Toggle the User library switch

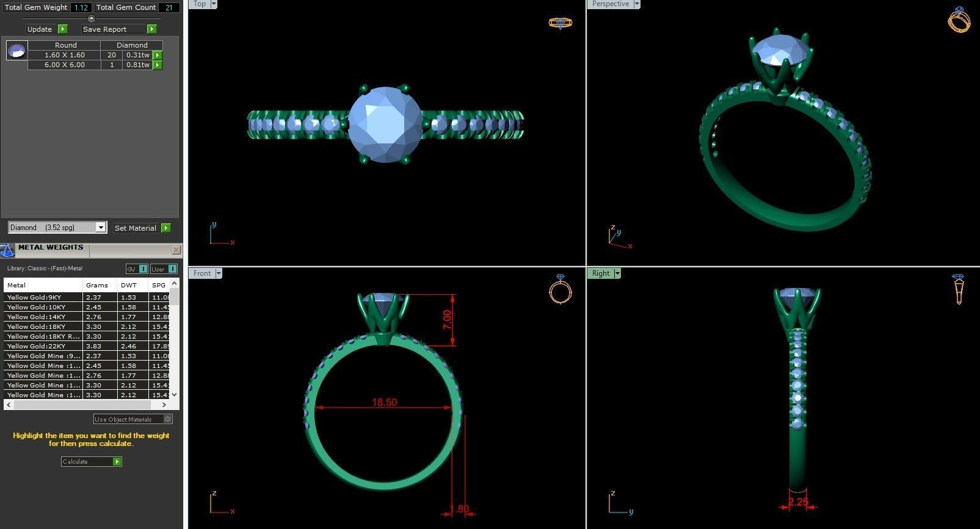pyautogui.click(x=164, y=269)
